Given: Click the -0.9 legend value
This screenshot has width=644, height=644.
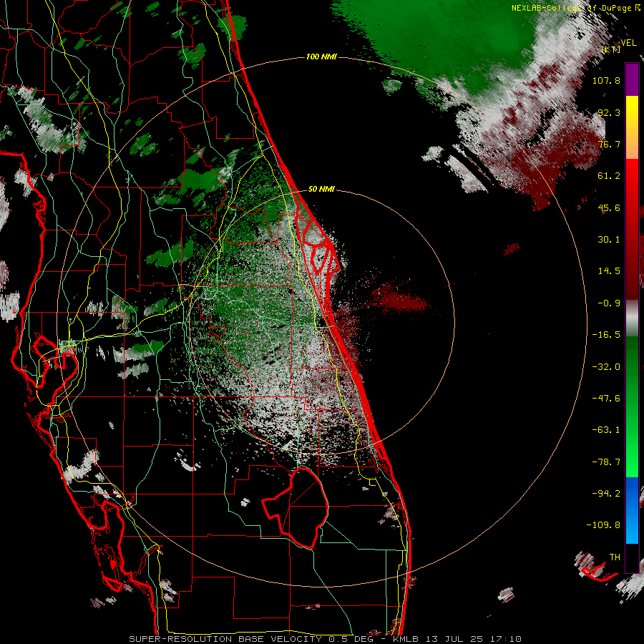Looking at the screenshot, I should pos(609,303).
